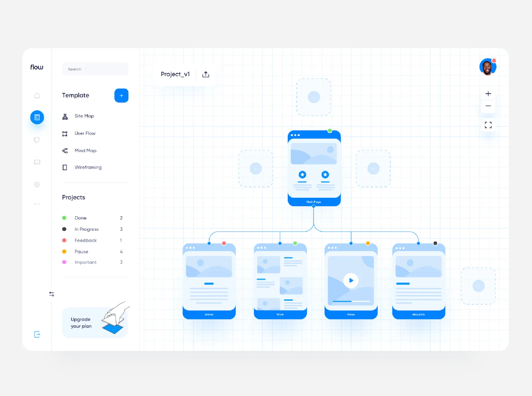This screenshot has height=396, width=532.
Task: Click the logout icon at sidebar bottom
Action: pos(37,334)
